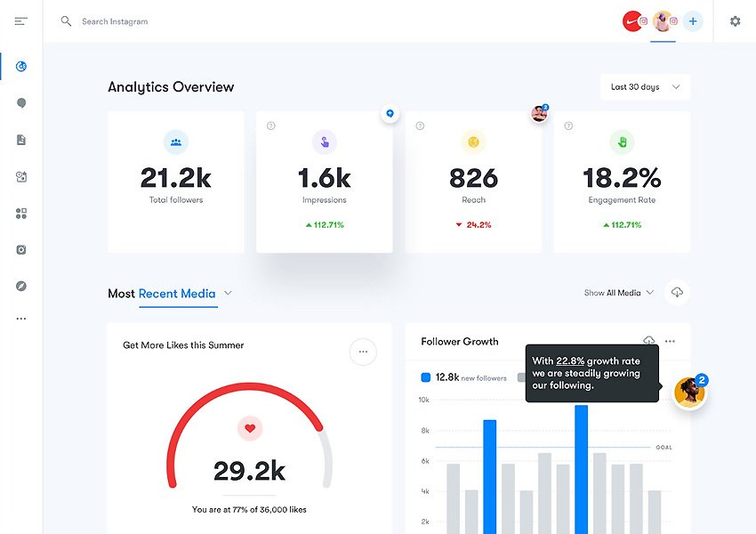Switch to the Nike Instagram account
Screen dimensions: 756x534
[x=633, y=21]
